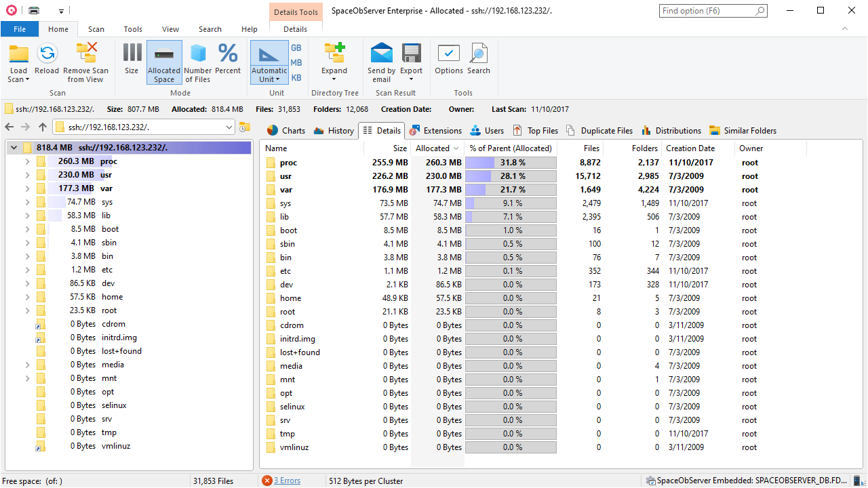Click Send by email icon
The image size is (868, 488).
(382, 54)
